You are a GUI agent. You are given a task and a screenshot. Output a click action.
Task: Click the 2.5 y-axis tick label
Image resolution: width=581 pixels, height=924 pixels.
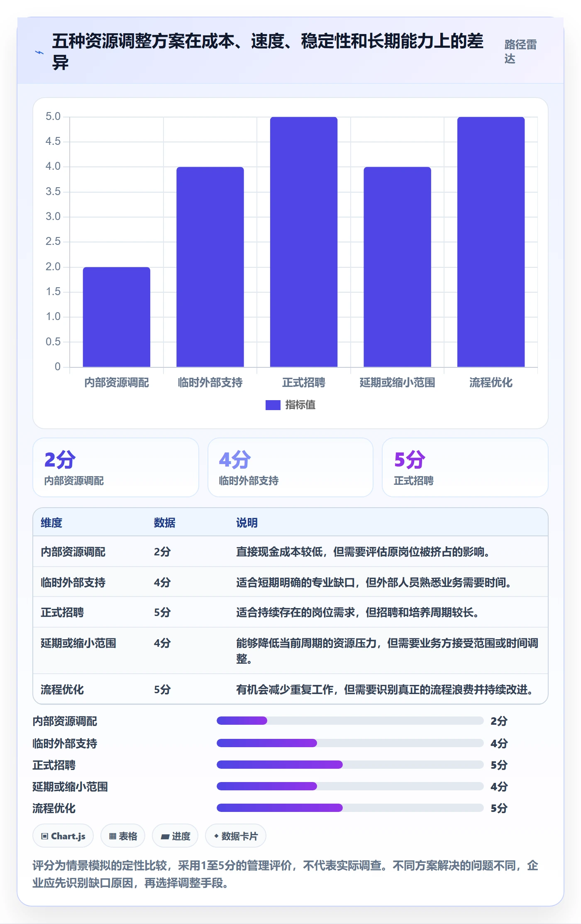[53, 242]
